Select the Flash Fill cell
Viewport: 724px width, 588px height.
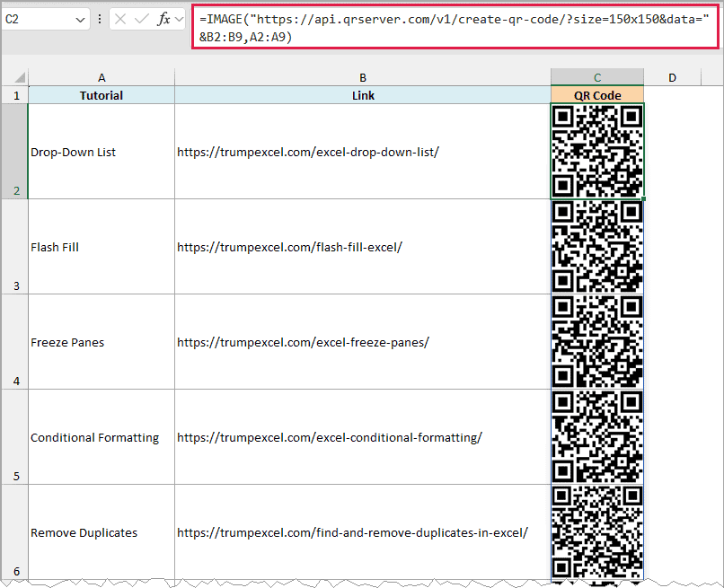click(x=102, y=247)
